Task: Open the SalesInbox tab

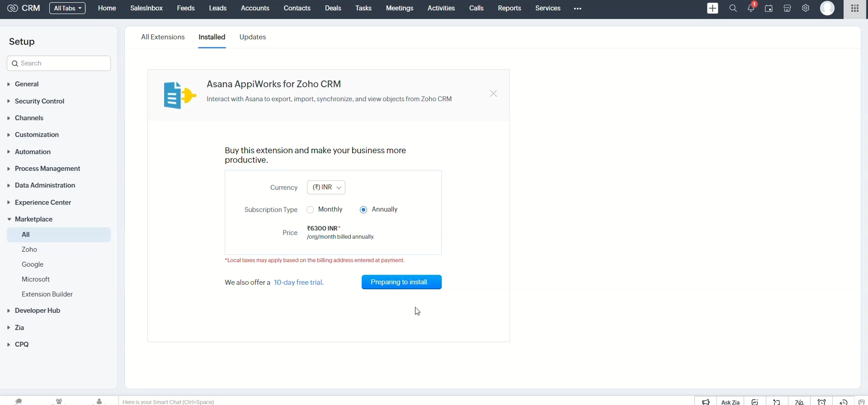Action: pyautogui.click(x=146, y=8)
